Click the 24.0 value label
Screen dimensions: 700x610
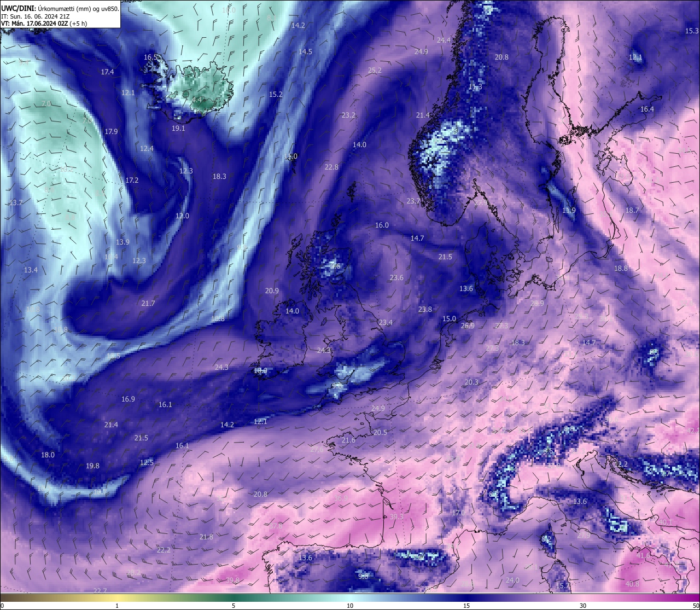pyautogui.click(x=512, y=580)
